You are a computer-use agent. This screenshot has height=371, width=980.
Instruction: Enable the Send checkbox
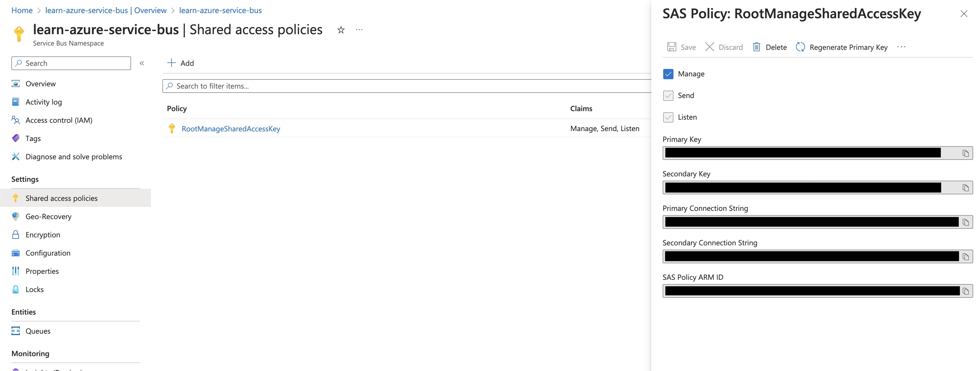668,95
